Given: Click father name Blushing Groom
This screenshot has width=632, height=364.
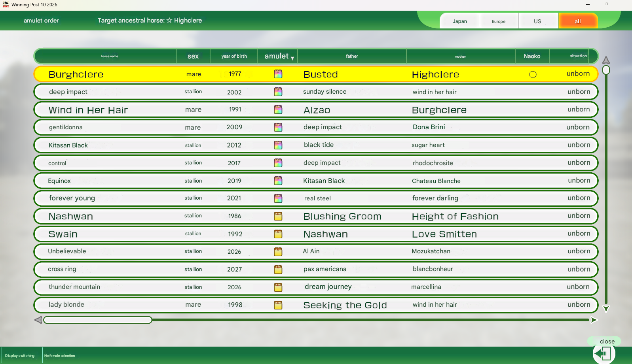Looking at the screenshot, I should (342, 216).
